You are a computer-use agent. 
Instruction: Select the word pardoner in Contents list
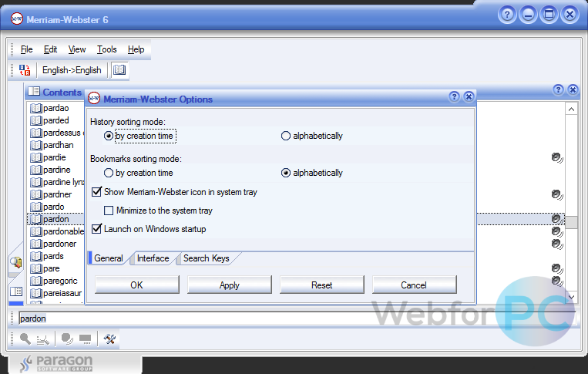pyautogui.click(x=59, y=244)
